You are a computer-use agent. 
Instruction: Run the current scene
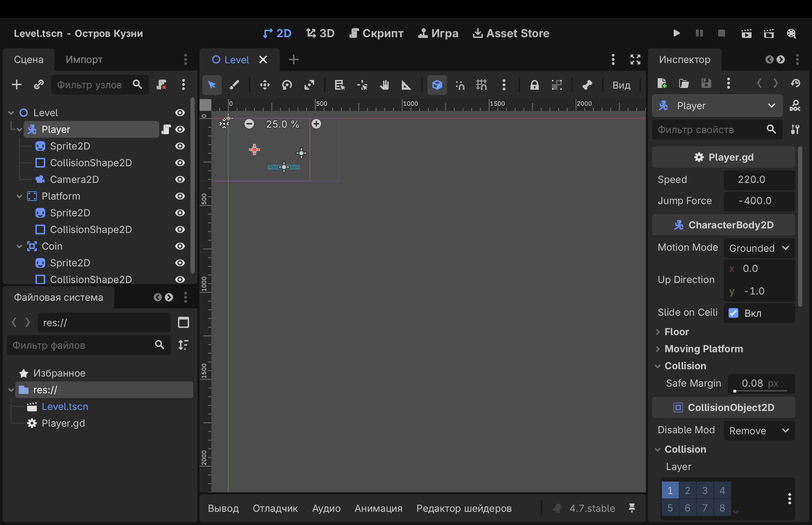coord(746,33)
